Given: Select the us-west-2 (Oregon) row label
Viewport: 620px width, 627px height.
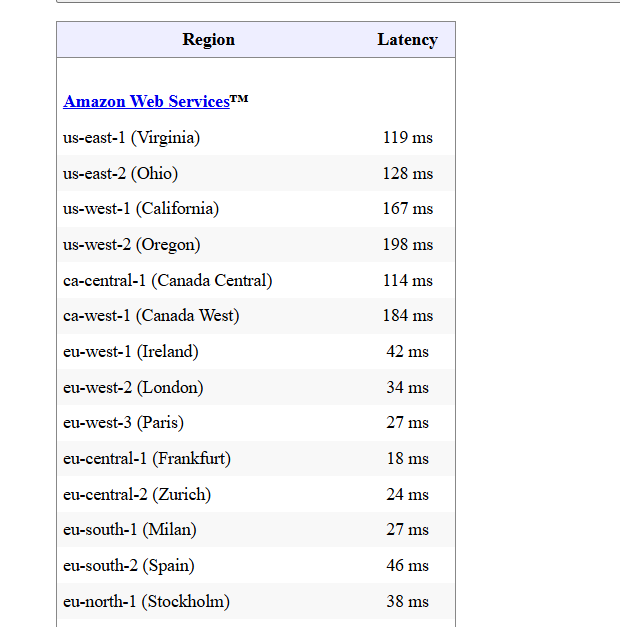Looking at the screenshot, I should (x=132, y=245).
